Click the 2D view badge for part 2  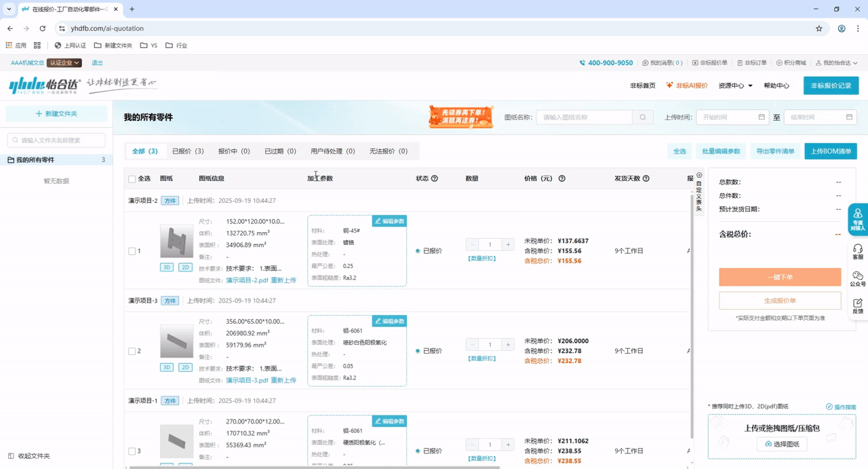pos(185,367)
